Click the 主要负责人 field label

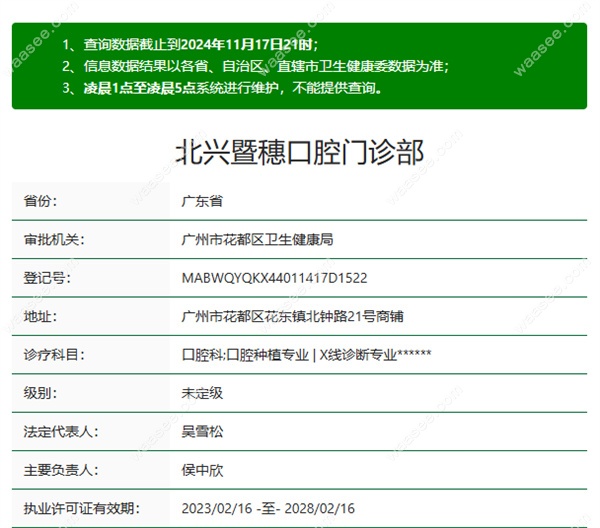point(61,470)
